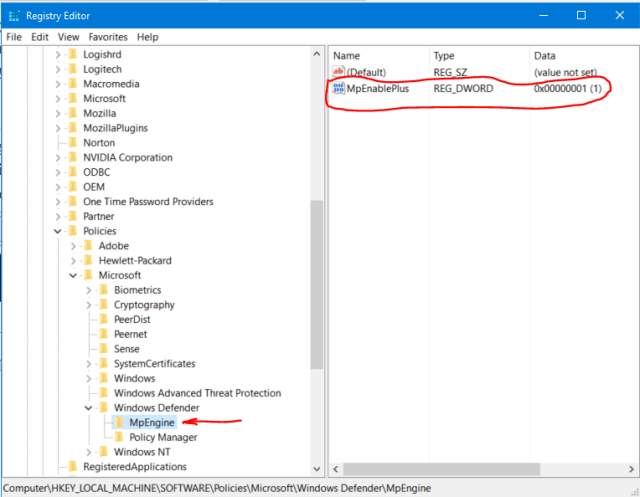Image resolution: width=640 pixels, height=497 pixels.
Task: Click the Policy Manager folder icon
Action: (119, 437)
